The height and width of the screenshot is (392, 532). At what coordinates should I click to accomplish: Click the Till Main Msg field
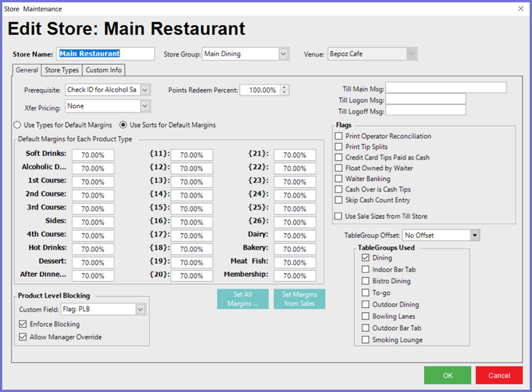click(446, 88)
